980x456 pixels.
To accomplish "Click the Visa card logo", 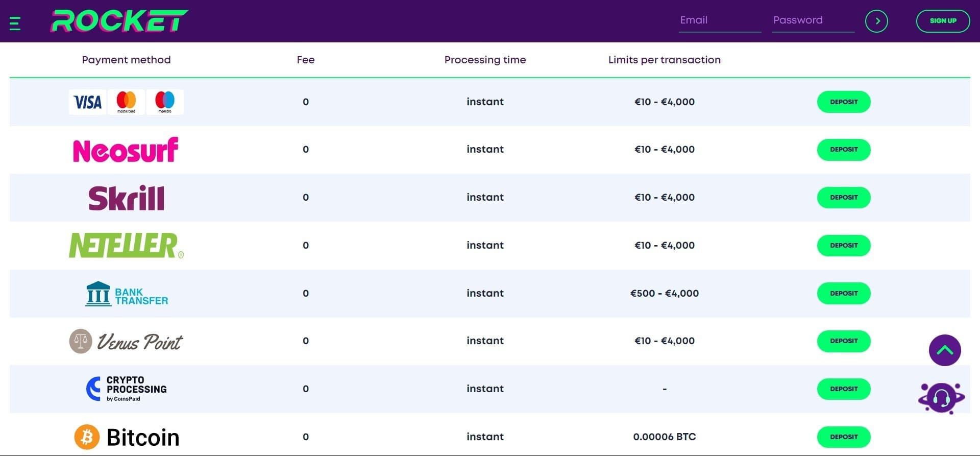I will [x=88, y=102].
